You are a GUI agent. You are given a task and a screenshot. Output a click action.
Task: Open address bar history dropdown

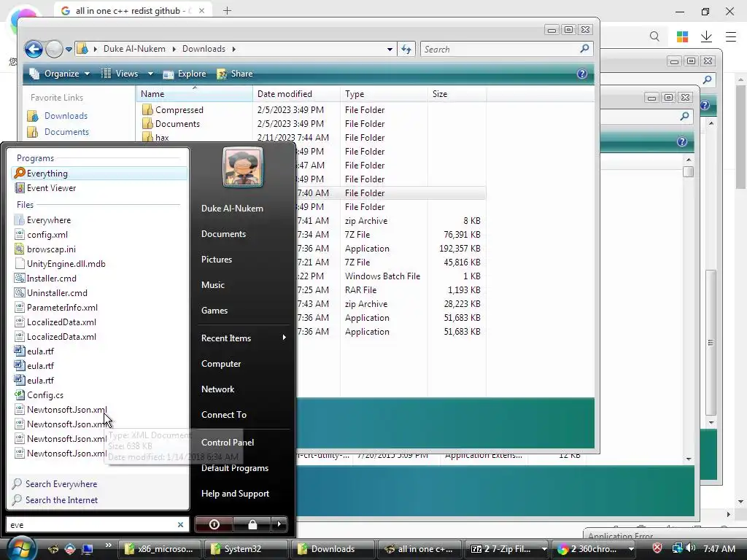click(x=390, y=49)
